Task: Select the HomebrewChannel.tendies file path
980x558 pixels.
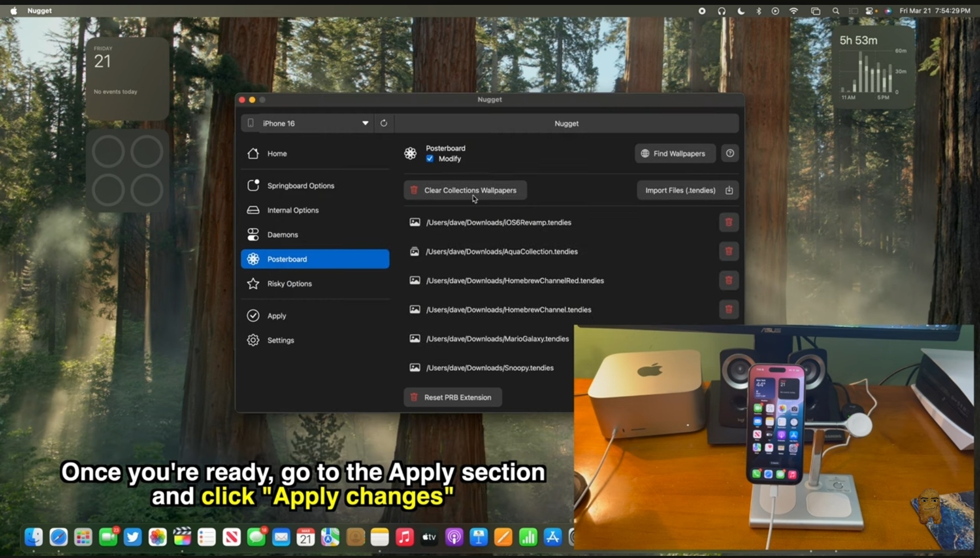Action: pos(509,310)
